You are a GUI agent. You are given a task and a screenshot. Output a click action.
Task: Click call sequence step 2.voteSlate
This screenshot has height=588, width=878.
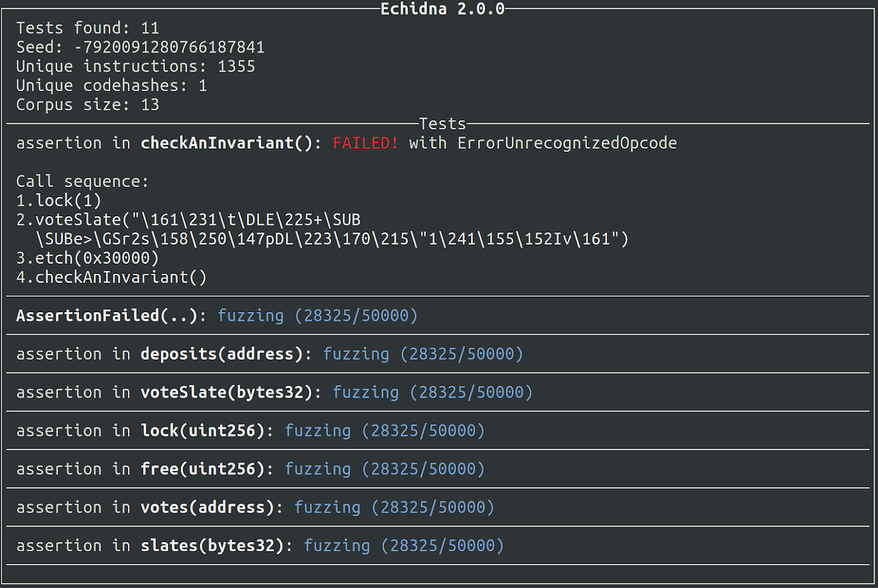[188, 219]
